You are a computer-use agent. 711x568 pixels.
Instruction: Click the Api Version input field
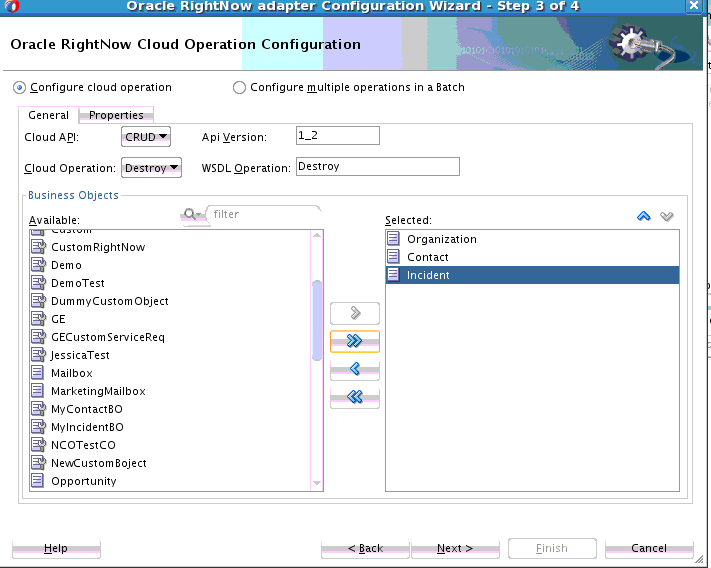point(338,136)
